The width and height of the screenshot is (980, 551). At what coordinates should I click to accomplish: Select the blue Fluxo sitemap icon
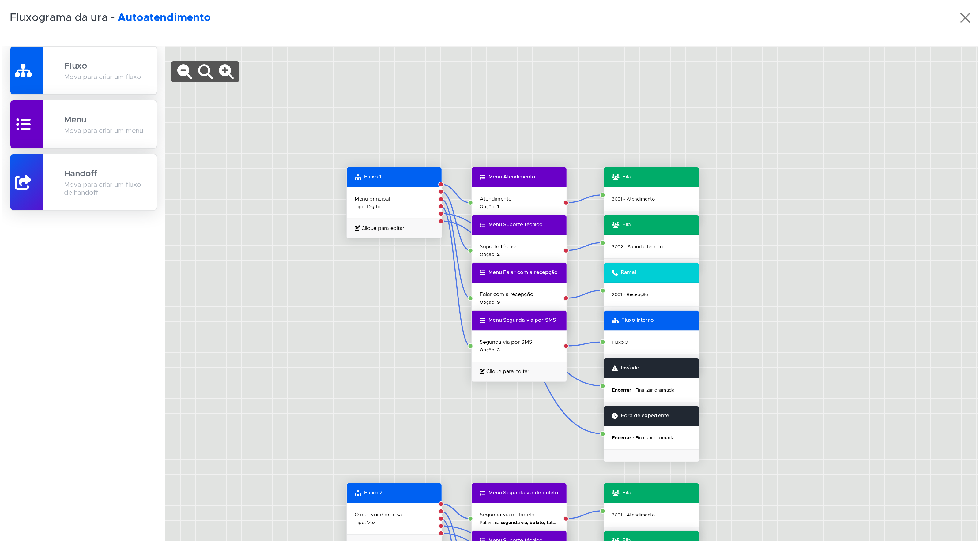click(23, 70)
